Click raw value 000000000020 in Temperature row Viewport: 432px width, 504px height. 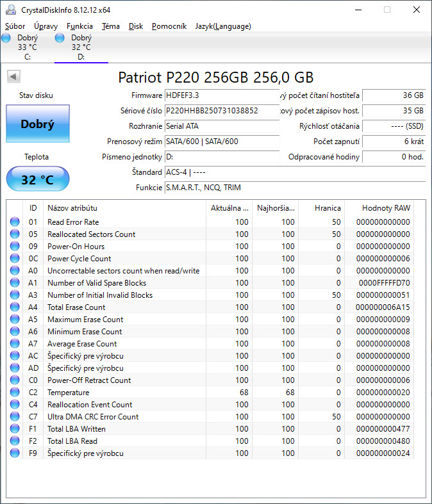pos(383,393)
